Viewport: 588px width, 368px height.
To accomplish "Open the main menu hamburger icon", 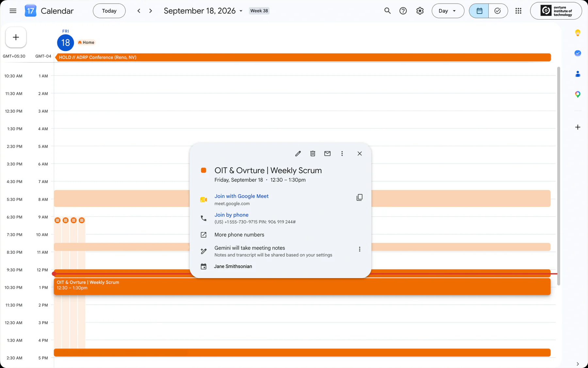I will pos(13,11).
